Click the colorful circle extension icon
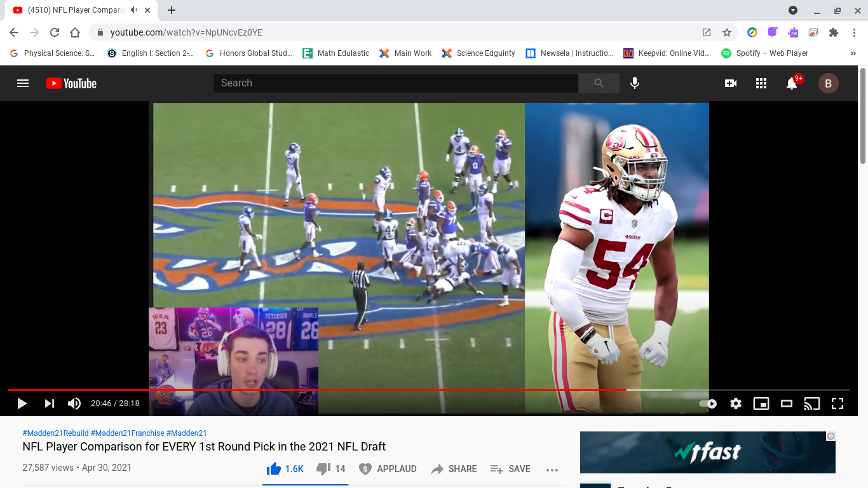This screenshot has height=488, width=868. pyautogui.click(x=752, y=32)
